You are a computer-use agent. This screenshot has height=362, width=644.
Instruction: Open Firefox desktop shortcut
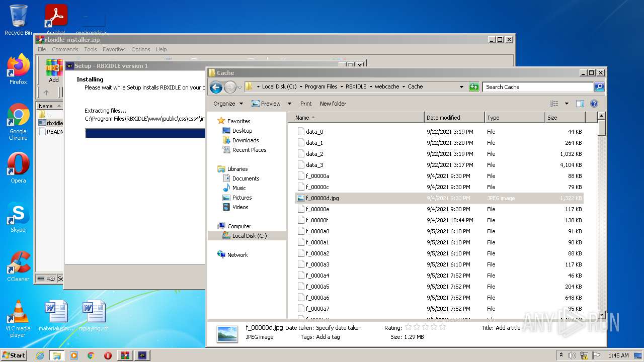point(18,69)
